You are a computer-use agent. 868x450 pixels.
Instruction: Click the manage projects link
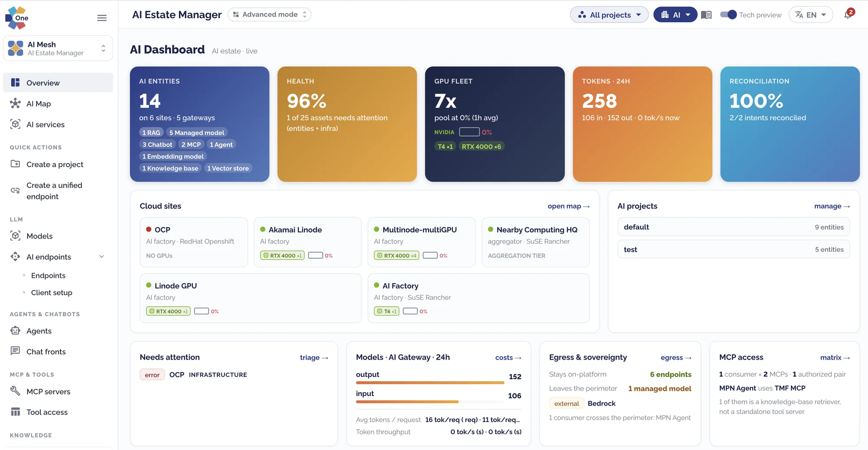point(832,206)
